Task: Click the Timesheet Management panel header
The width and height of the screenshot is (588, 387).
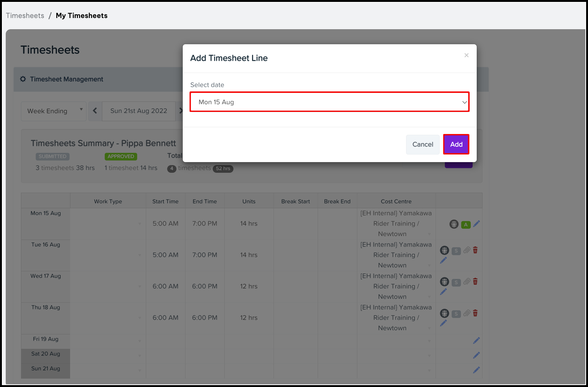Action: point(67,79)
